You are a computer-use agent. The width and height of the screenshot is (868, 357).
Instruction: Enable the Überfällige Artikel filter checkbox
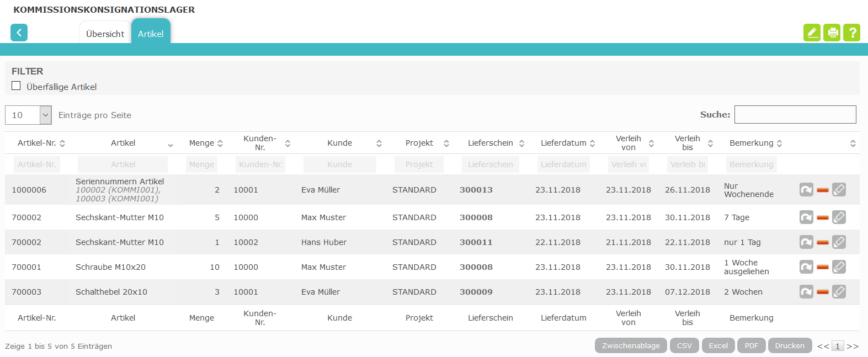pyautogui.click(x=17, y=86)
